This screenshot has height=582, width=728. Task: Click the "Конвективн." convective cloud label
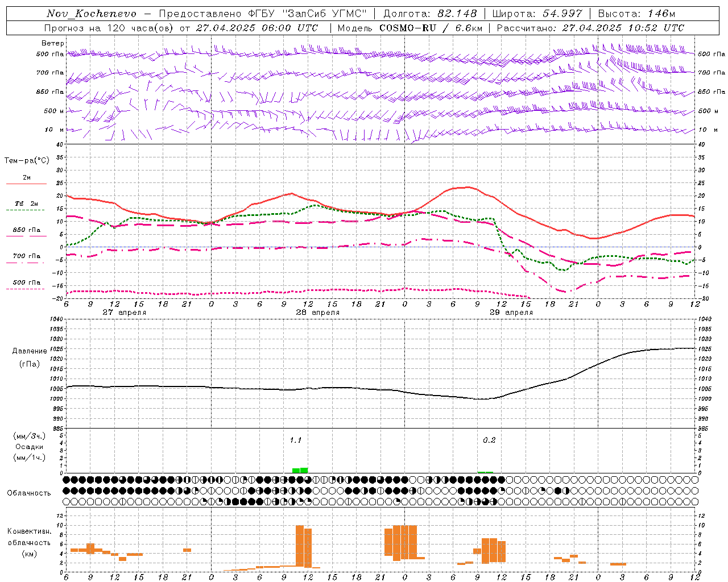[29, 531]
